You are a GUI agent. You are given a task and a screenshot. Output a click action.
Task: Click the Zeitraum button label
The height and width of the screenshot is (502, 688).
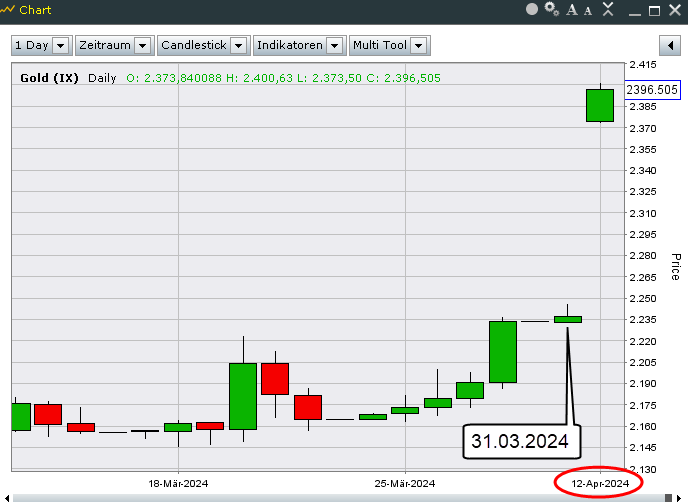(x=105, y=45)
